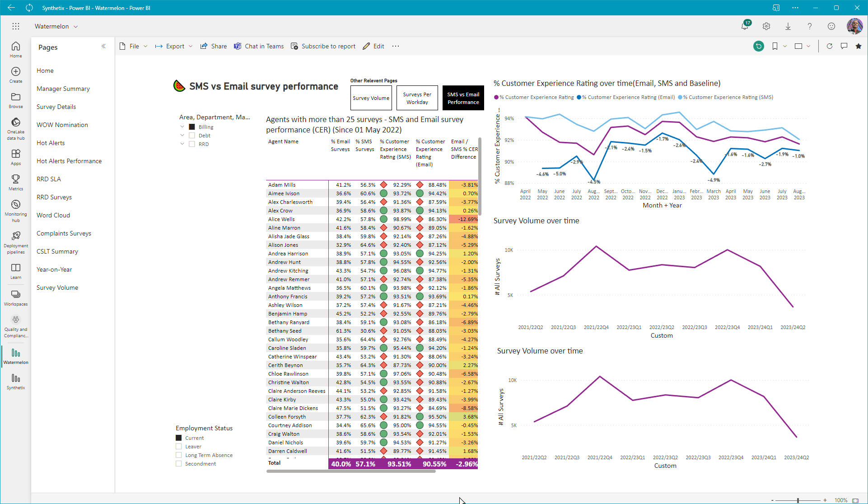Switch to the Word Cloud page
The width and height of the screenshot is (868, 504).
[x=53, y=215]
